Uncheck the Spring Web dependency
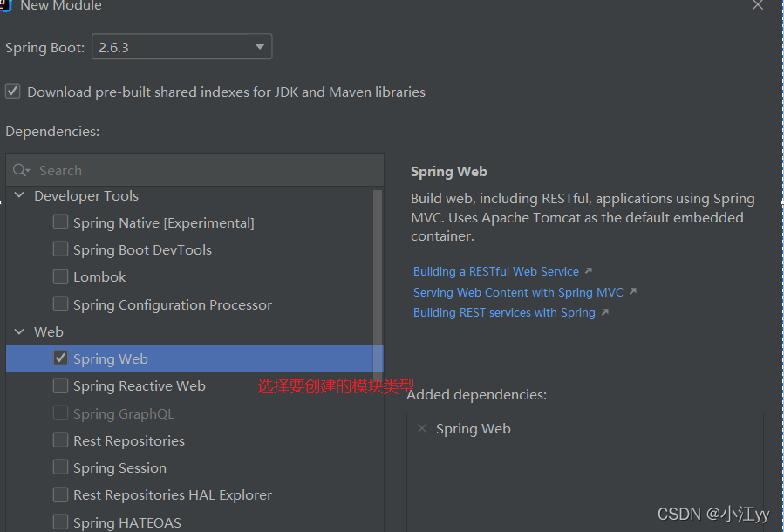Screen dimensions: 784x532 60,358
